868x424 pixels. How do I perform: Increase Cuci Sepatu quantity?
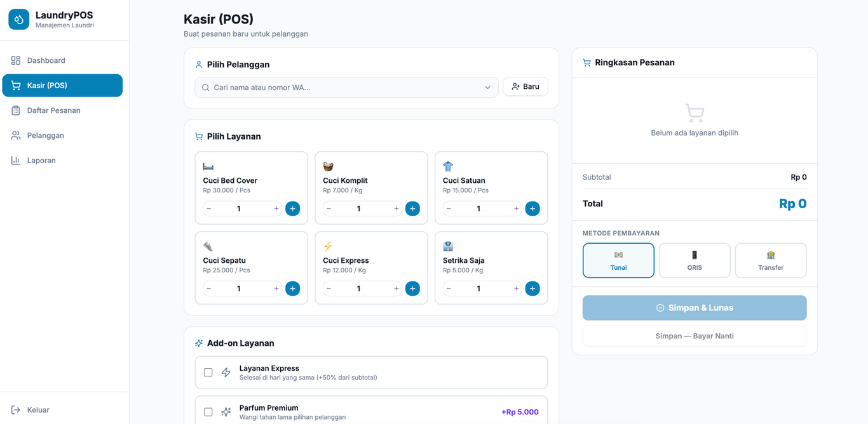[x=276, y=289]
